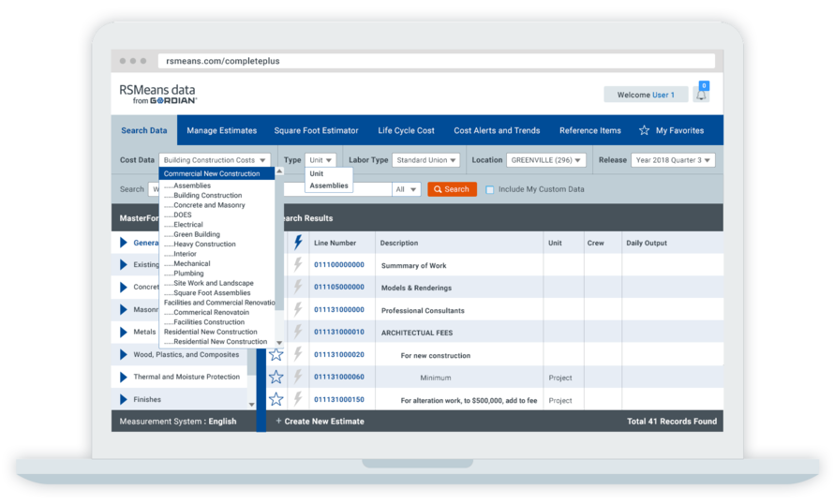Switch to the Search Data tab

coord(144,130)
